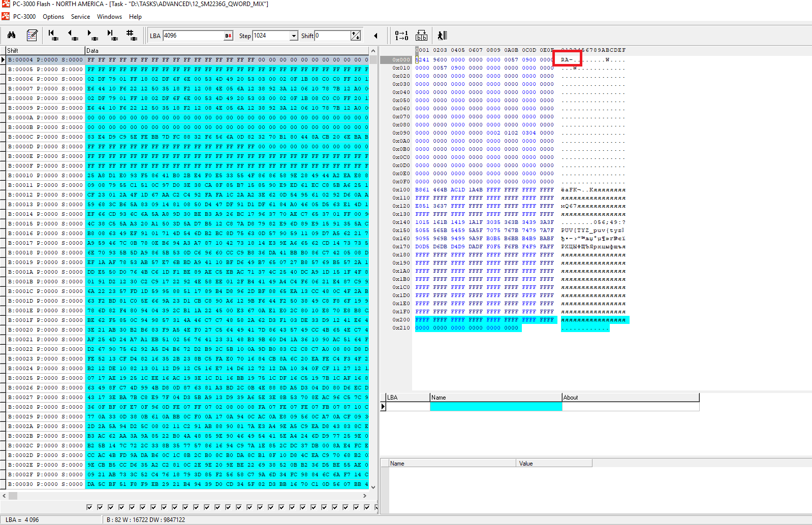This screenshot has height=525, width=812.
Task: Open the Options menu
Action: [x=53, y=16]
